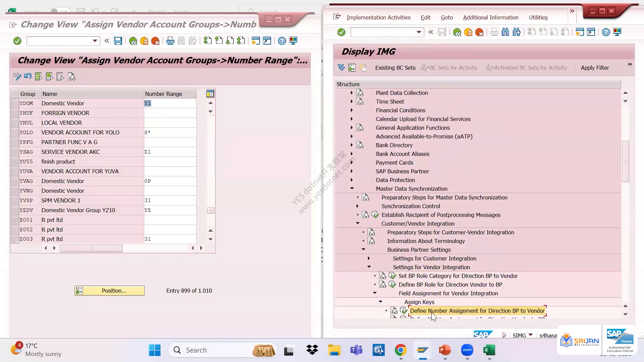This screenshot has width=644, height=362.
Task: Select the YVSP row selector checkbox
Action: click(14, 200)
